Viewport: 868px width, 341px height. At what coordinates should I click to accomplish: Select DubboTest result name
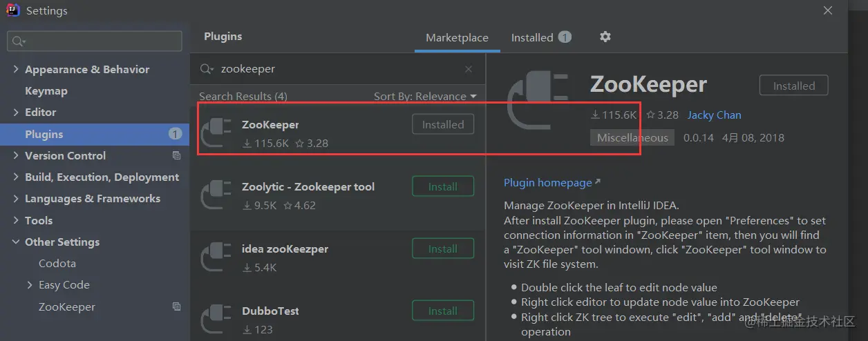tap(270, 311)
